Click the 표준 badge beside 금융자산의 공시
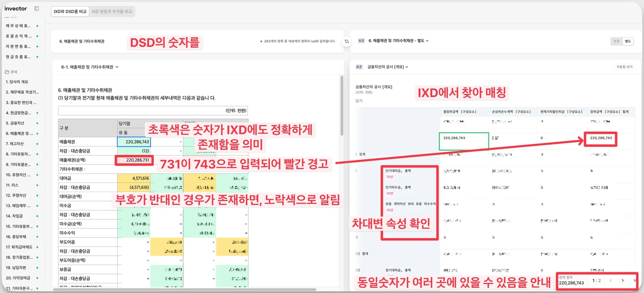Image resolution: width=644 pixels, height=293 pixels. click(x=359, y=67)
